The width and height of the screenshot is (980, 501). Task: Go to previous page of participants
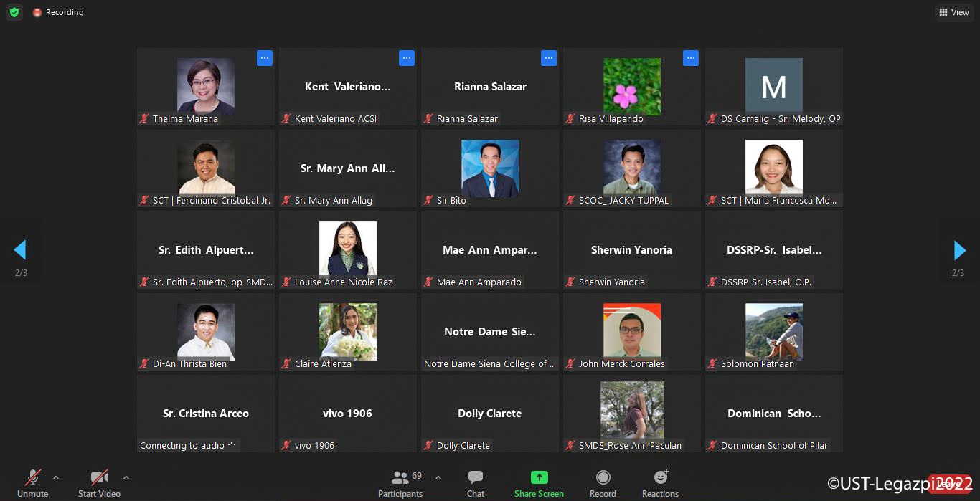click(20, 250)
